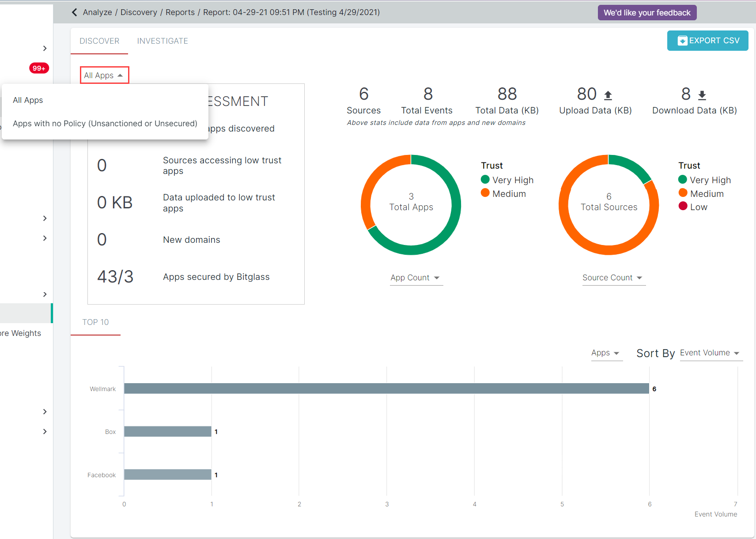Select the TOP 10 tab
The height and width of the screenshot is (539, 756).
coord(95,322)
